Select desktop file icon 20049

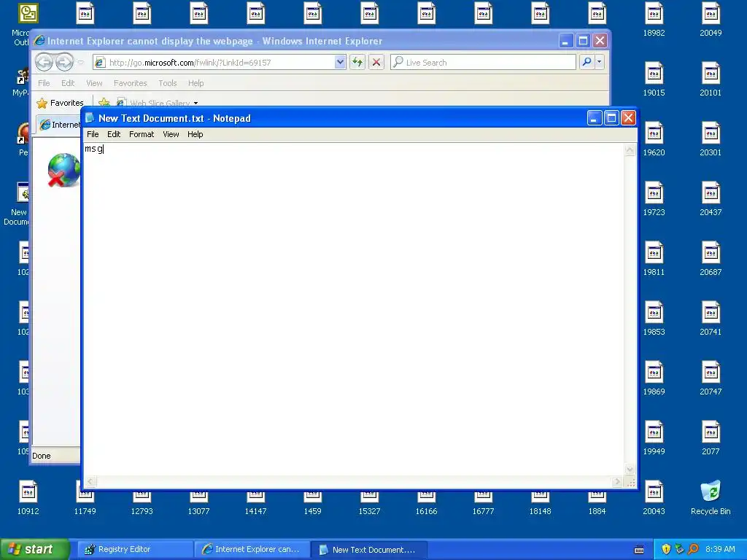tap(711, 20)
